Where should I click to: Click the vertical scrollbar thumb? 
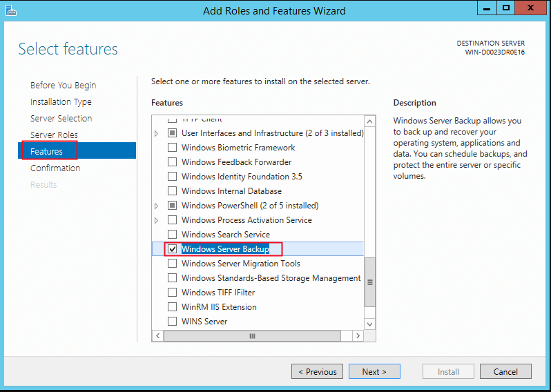tap(370, 282)
